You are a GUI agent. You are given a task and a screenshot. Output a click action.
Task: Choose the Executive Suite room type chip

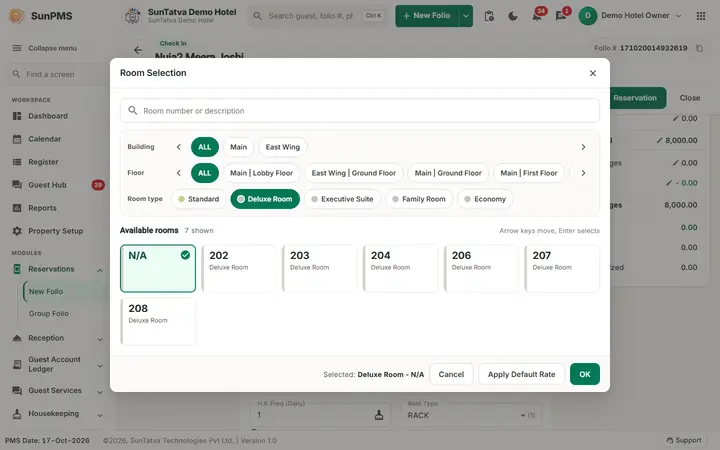pyautogui.click(x=342, y=199)
